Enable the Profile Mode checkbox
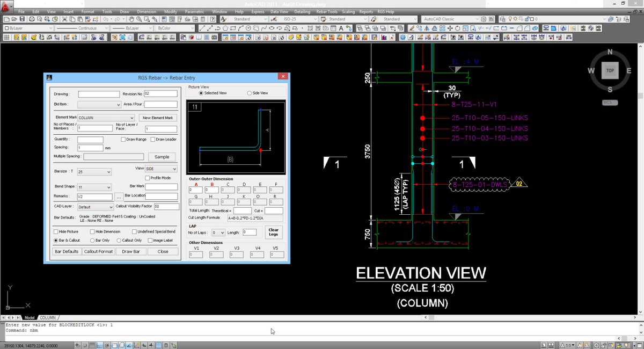Screen dimensions: 644x349 tap(147, 178)
